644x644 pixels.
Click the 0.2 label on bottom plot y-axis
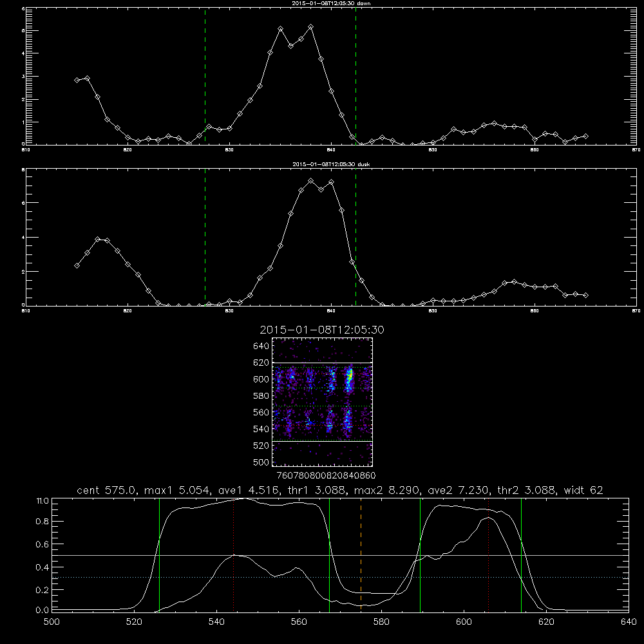point(43,590)
